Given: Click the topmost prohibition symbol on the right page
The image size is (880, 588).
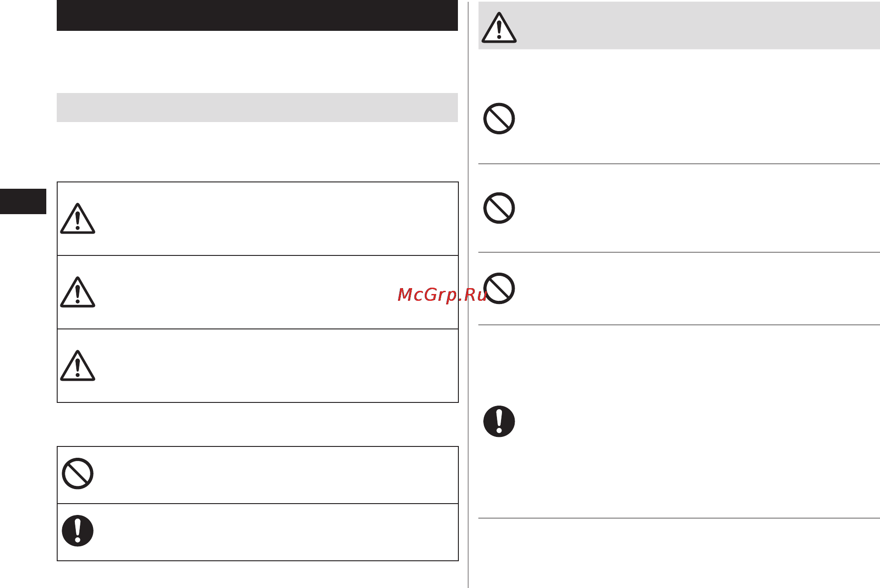Looking at the screenshot, I should point(499,119).
